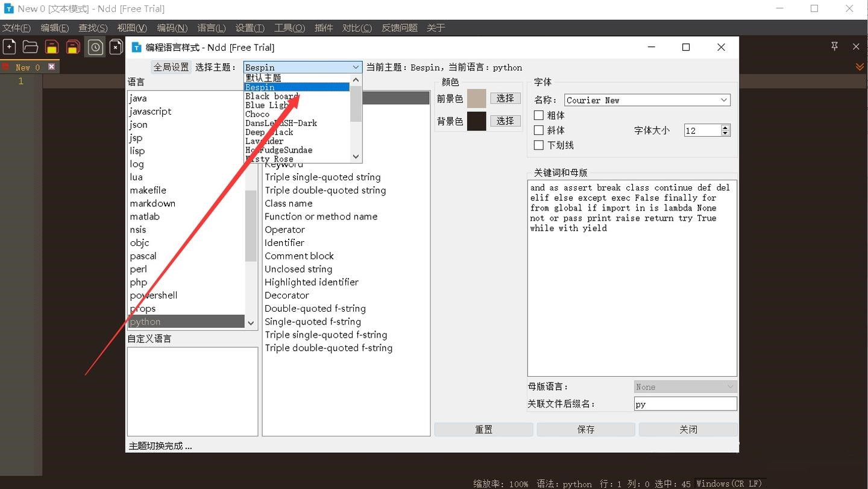The image size is (868, 489).
Task: Click the 保存 save button
Action: (x=586, y=429)
